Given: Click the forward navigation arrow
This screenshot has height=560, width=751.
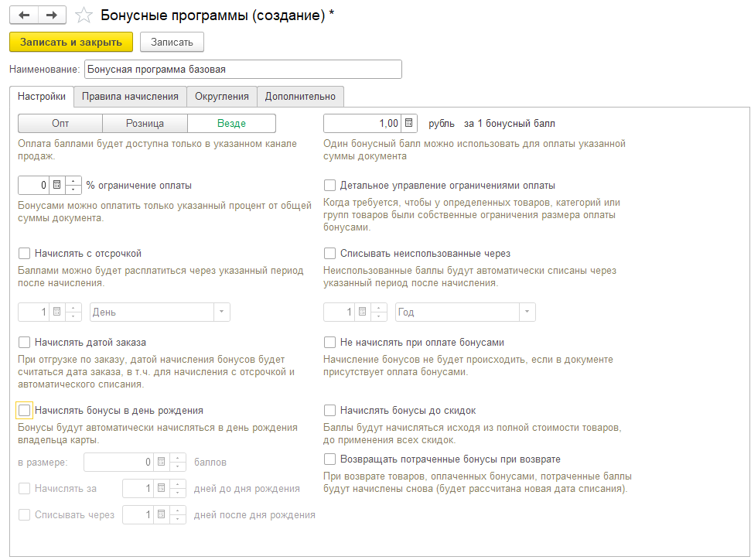Looking at the screenshot, I should (x=52, y=15).
